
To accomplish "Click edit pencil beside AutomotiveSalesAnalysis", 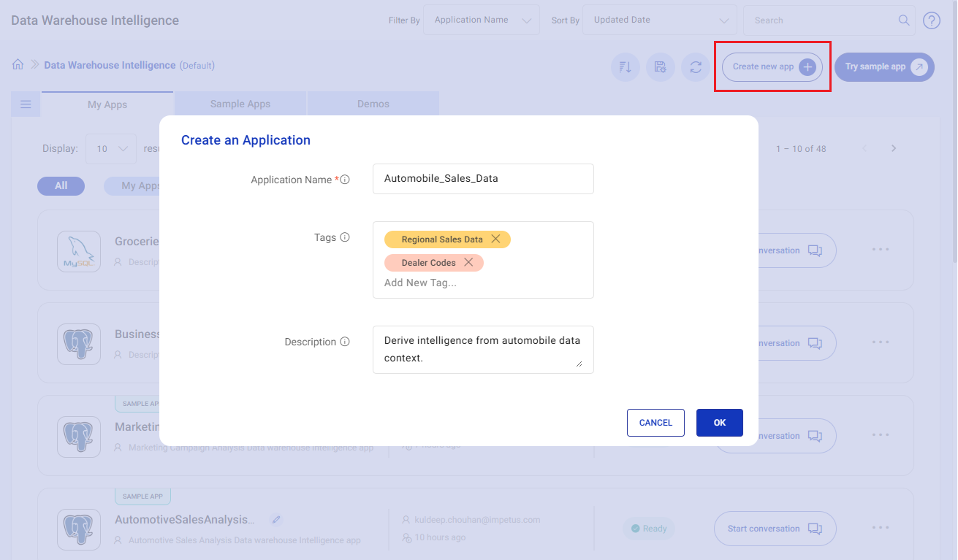I will [x=275, y=520].
